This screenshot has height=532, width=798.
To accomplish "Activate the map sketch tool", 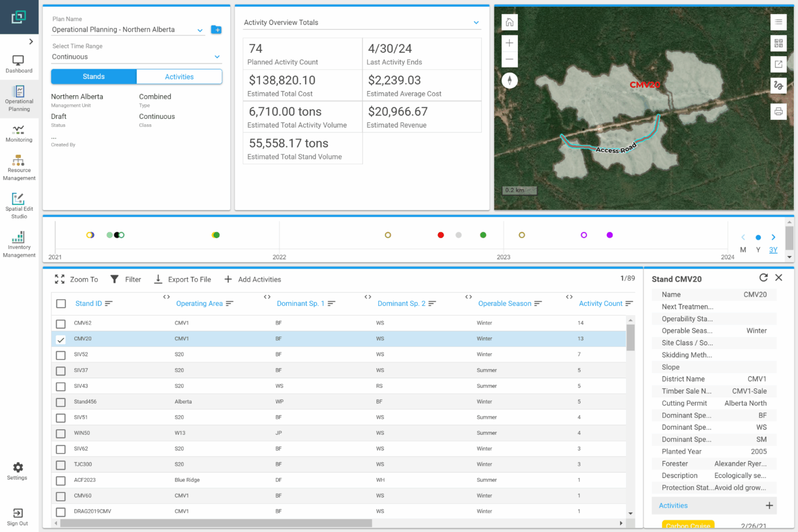I will (x=778, y=86).
